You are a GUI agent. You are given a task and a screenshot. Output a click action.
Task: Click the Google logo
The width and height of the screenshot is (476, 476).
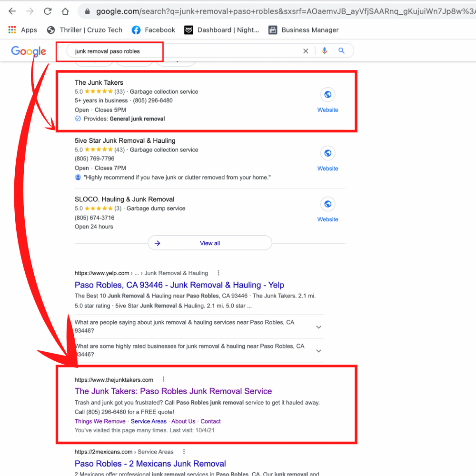[29, 51]
